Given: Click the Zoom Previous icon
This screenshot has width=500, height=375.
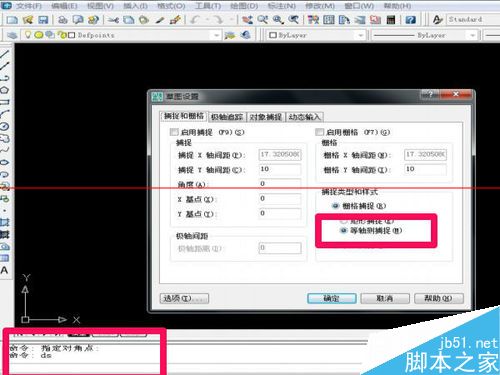Looking at the screenshot, I should (294, 20).
